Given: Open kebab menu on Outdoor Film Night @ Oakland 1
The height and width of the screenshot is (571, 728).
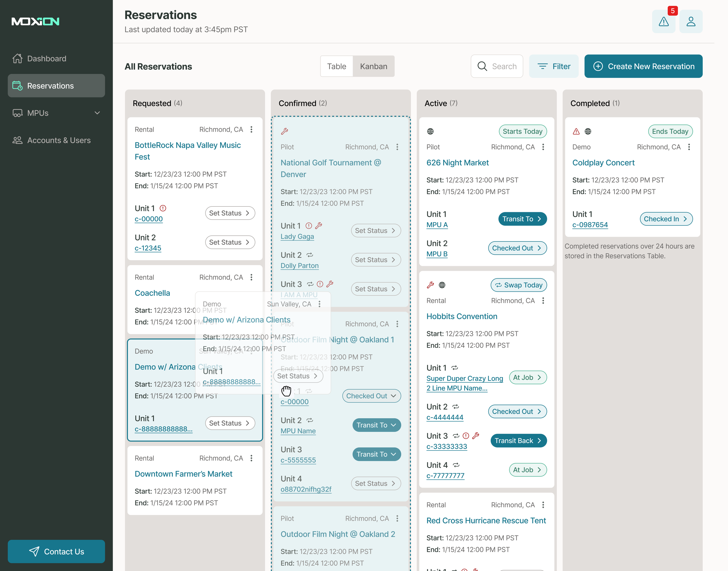Looking at the screenshot, I should 397,324.
